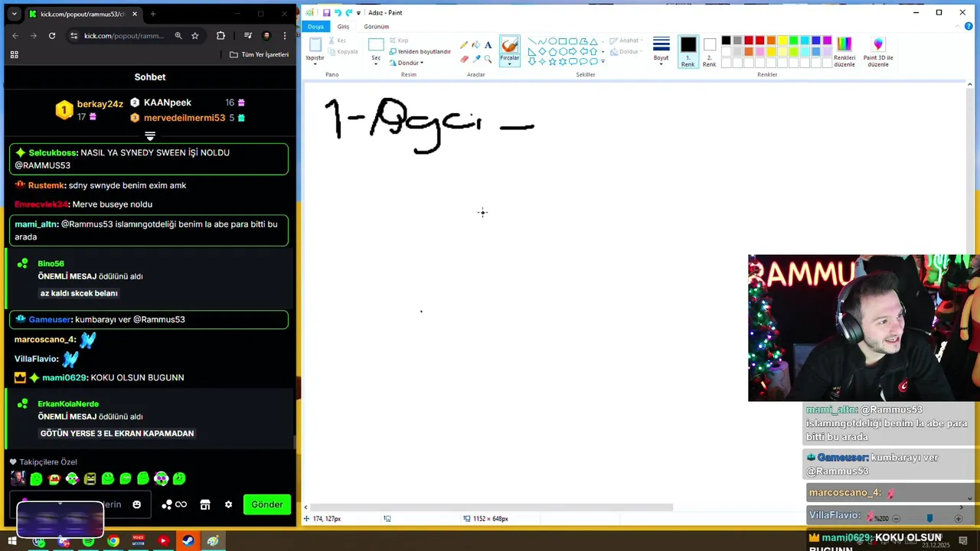Select 2. Renk background color
Image resolution: width=980 pixels, height=551 pixels.
pos(710,52)
